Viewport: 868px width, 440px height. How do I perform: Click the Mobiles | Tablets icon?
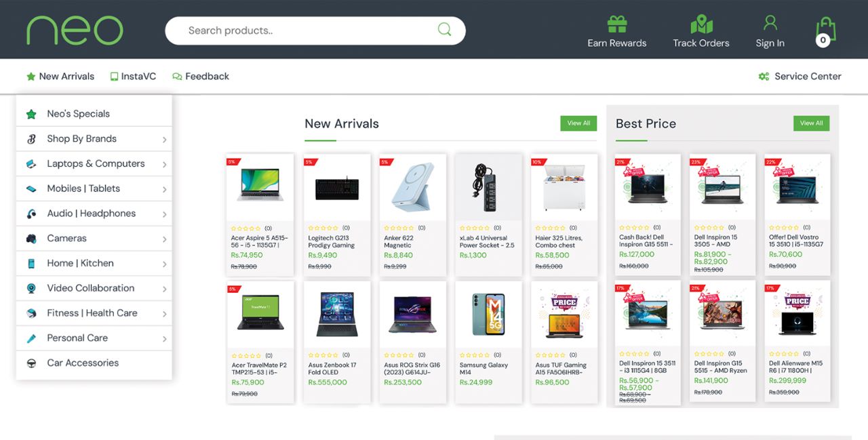(x=31, y=188)
